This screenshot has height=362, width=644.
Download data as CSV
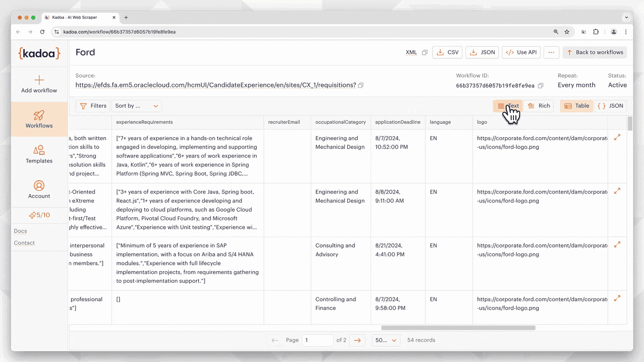pos(447,52)
